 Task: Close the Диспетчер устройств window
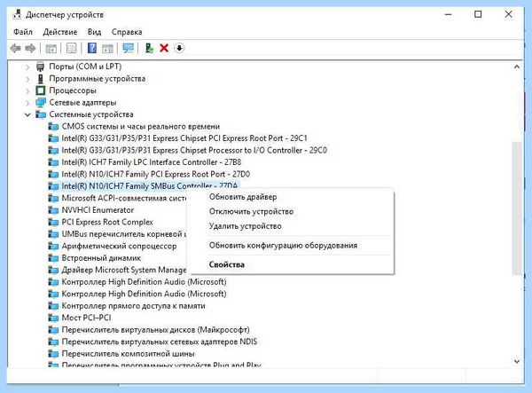point(508,14)
